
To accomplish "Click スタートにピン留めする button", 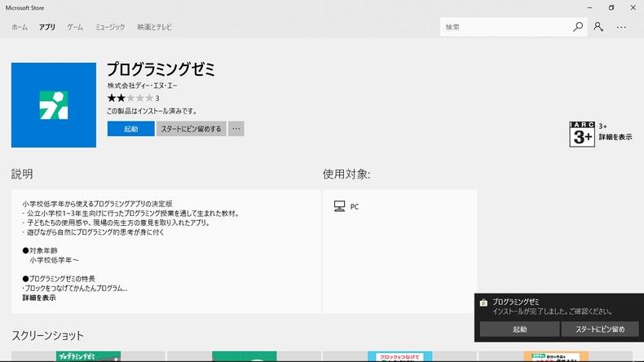I will point(191,129).
